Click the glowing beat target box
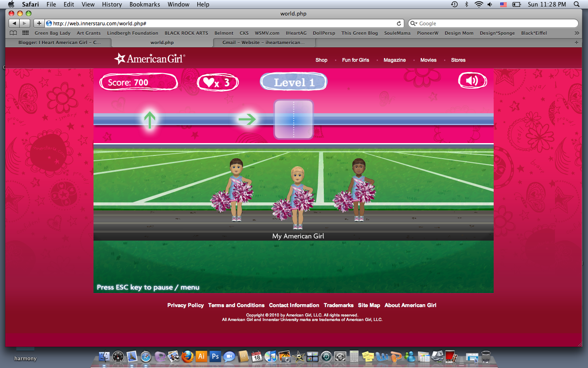 tap(294, 119)
